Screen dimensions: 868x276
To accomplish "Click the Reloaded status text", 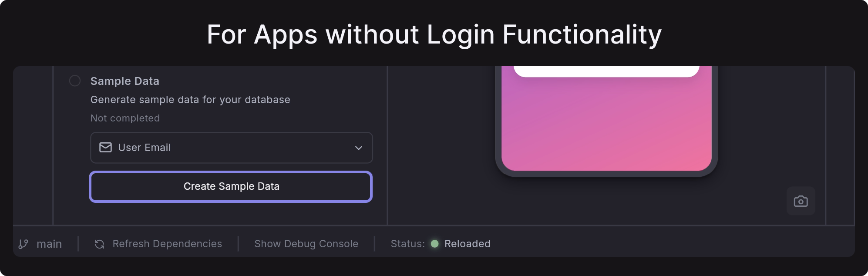I will pyautogui.click(x=467, y=244).
